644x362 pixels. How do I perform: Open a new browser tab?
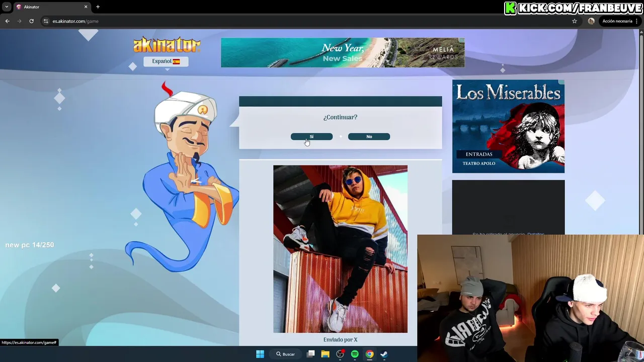pyautogui.click(x=98, y=7)
